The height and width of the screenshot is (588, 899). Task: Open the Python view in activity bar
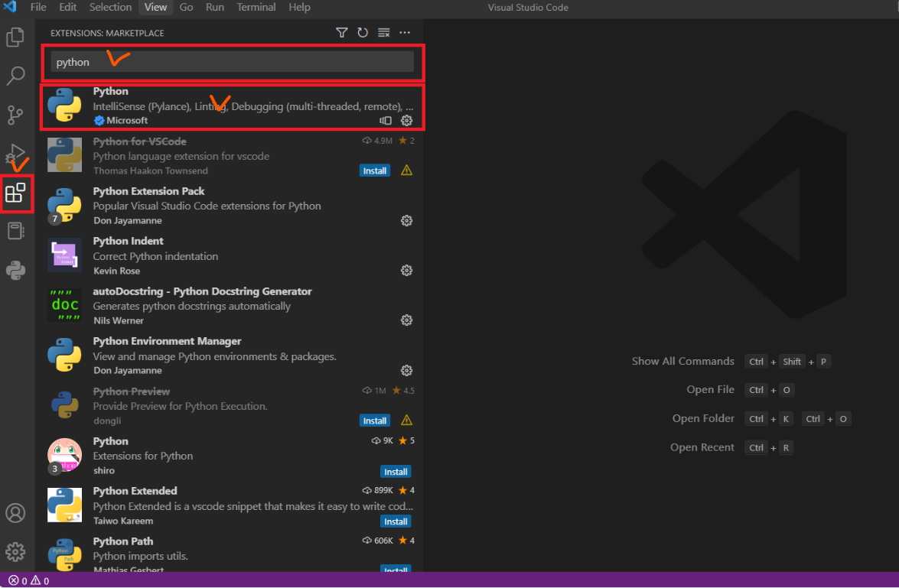[x=15, y=270]
